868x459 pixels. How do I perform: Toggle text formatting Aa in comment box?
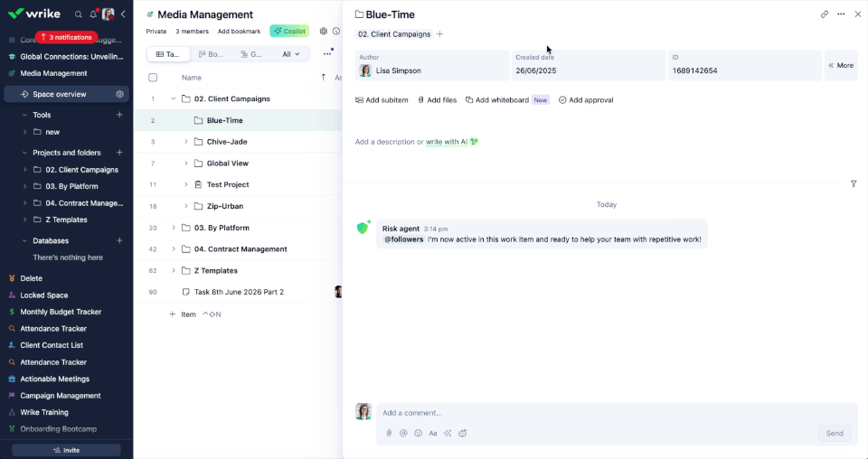pyautogui.click(x=433, y=433)
